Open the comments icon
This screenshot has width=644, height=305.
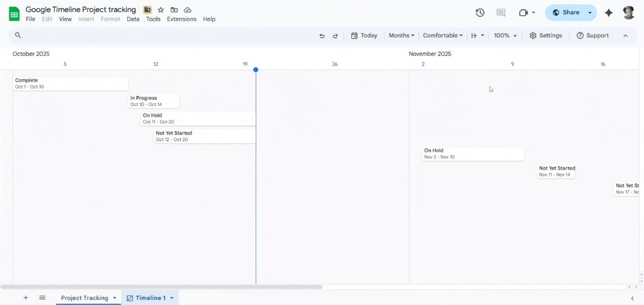point(500,13)
